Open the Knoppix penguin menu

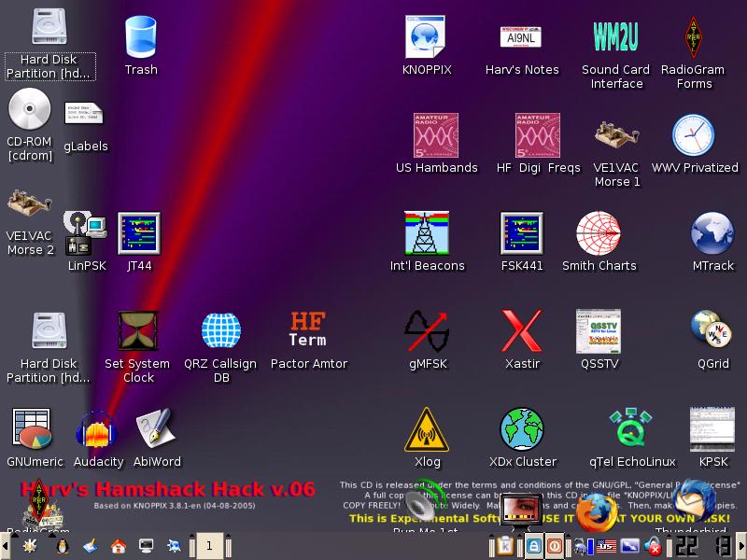point(62,546)
